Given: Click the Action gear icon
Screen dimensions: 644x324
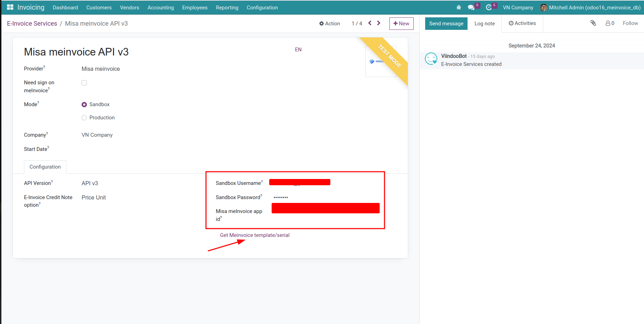Looking at the screenshot, I should [321, 23].
